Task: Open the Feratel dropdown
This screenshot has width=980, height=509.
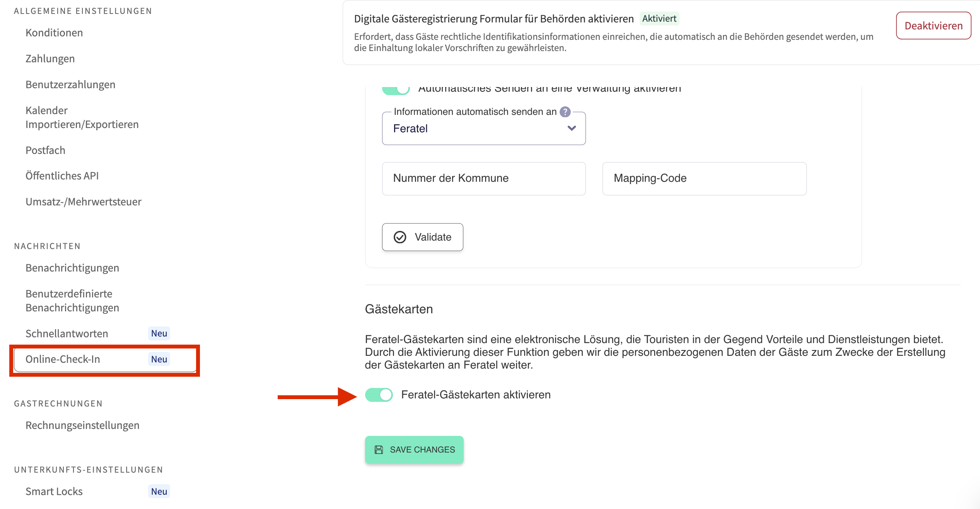Action: (483, 128)
